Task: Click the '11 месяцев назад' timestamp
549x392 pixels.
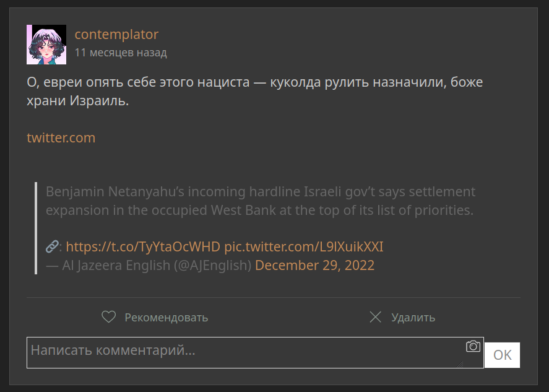Action: click(x=121, y=53)
